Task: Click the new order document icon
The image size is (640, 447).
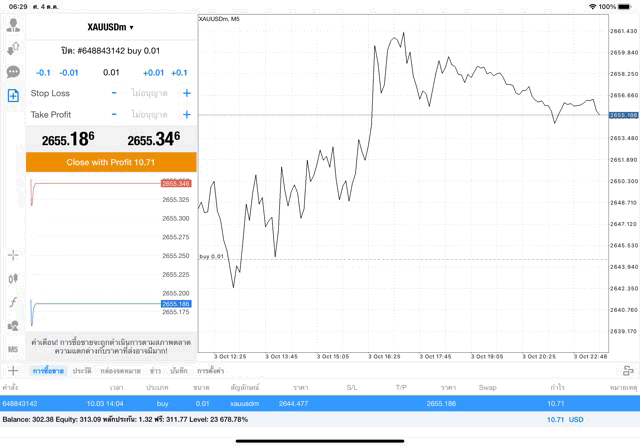Action: tap(13, 95)
